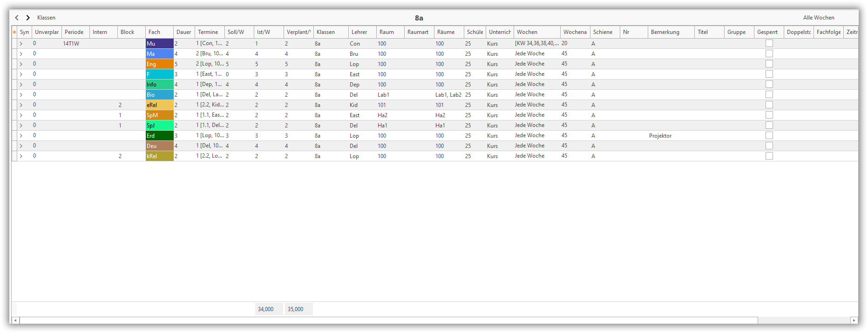
Task: Click right arrow of horizontal scrollbar
Action: [854, 320]
